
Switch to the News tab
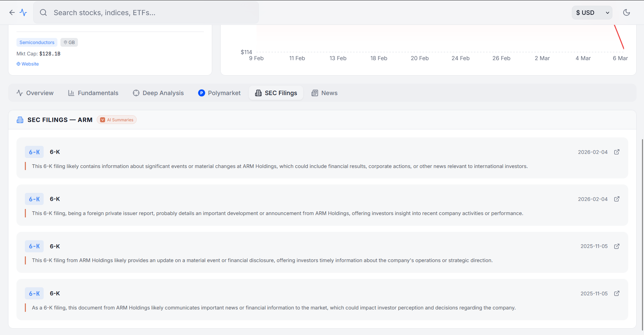pos(324,93)
